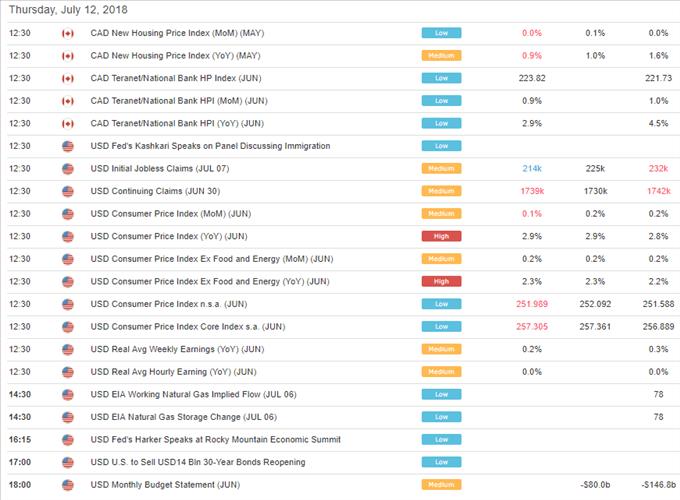Screen dimensions: 680x500
Task: Click High badge on CPI Ex Food and Energy (YoY)
Action: 441,281
